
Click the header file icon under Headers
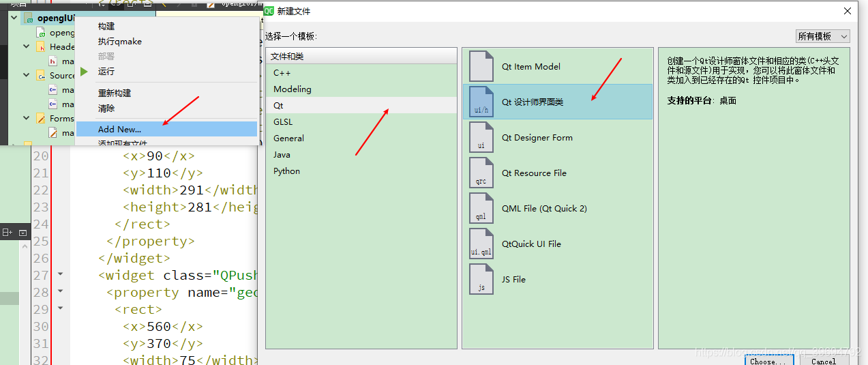point(53,61)
